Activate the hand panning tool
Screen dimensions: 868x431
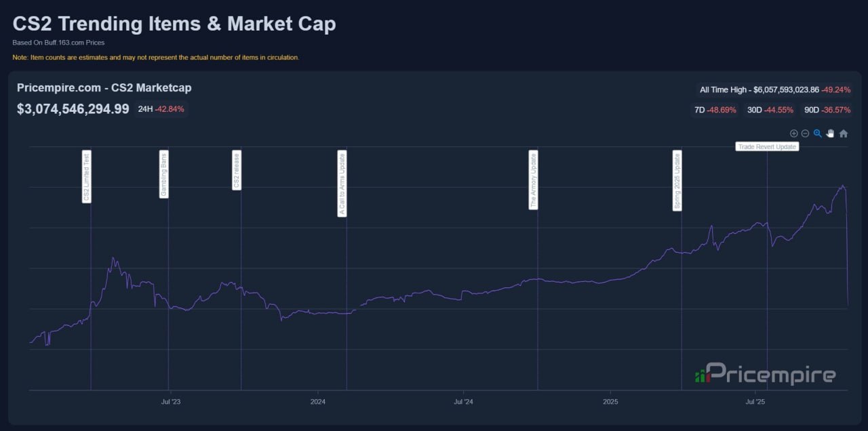pyautogui.click(x=830, y=134)
